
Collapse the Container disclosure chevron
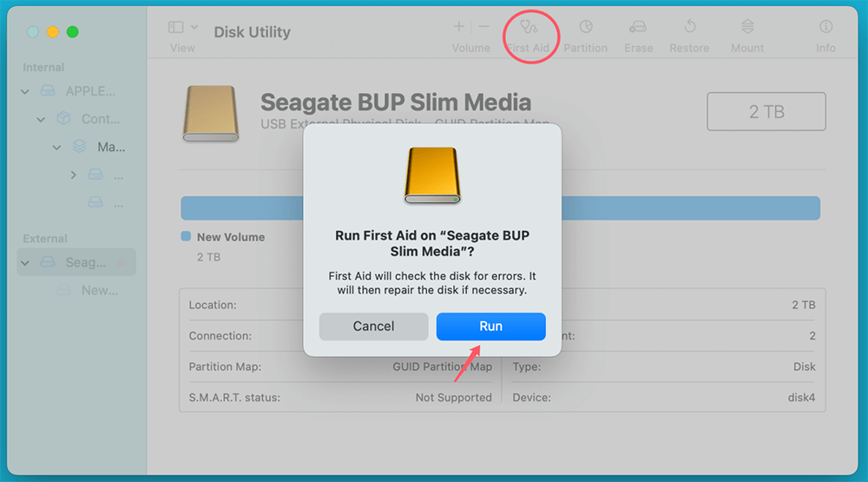[41, 120]
